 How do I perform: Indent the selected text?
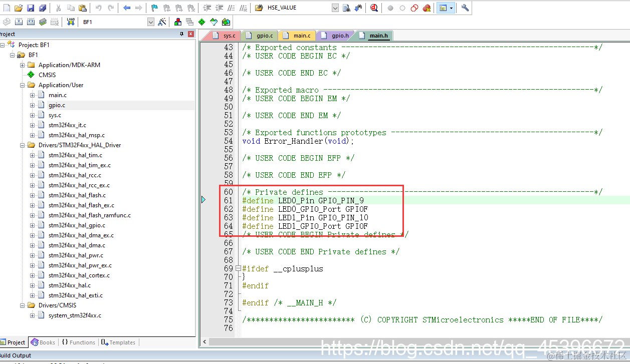[207, 8]
